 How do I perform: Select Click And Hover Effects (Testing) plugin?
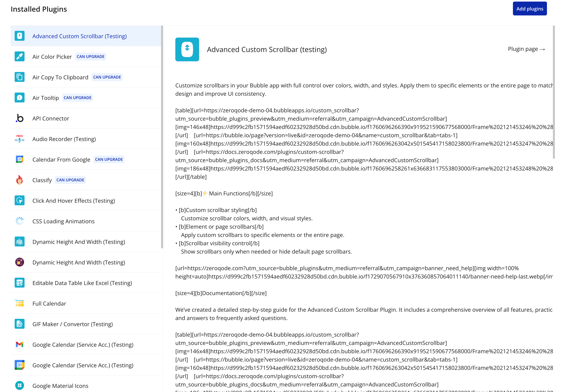coord(74,201)
